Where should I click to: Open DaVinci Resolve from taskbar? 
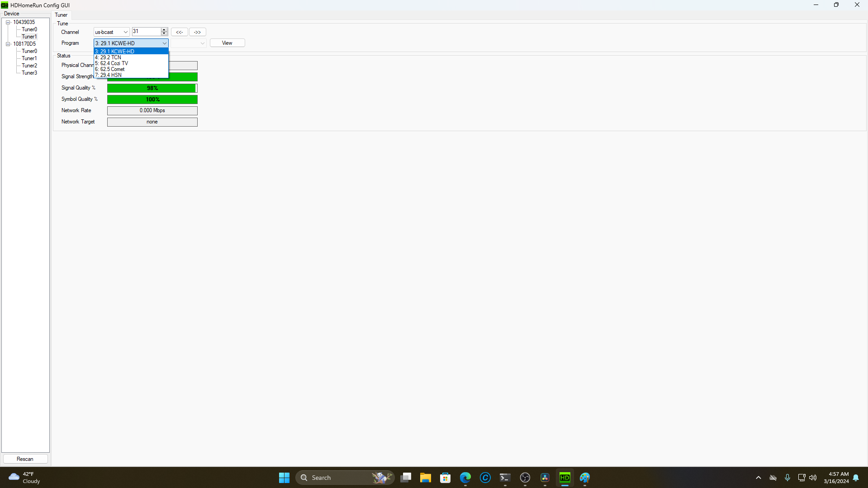tap(545, 478)
